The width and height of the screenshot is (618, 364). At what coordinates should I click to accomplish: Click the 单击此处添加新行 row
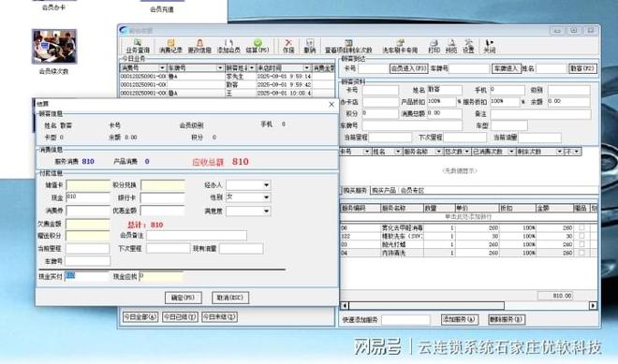[x=468, y=217]
